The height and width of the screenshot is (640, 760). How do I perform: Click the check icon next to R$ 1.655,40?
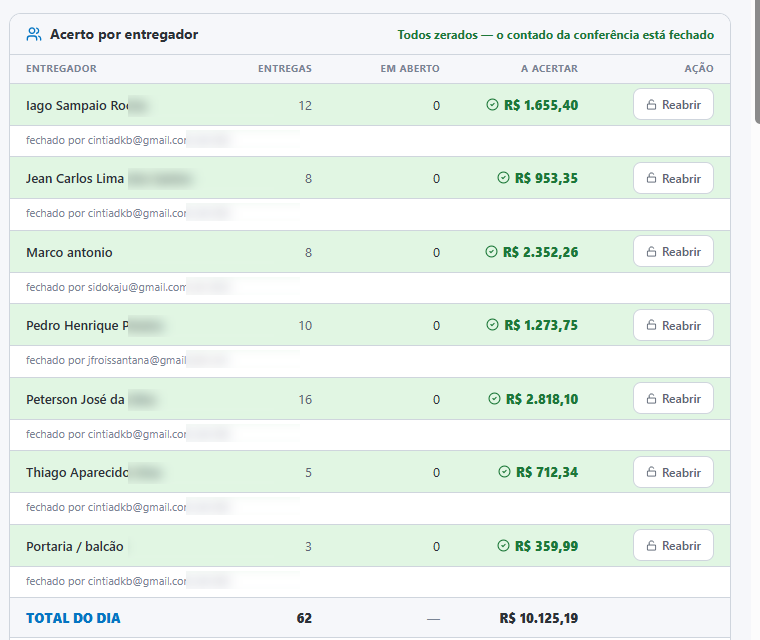[x=492, y=105]
